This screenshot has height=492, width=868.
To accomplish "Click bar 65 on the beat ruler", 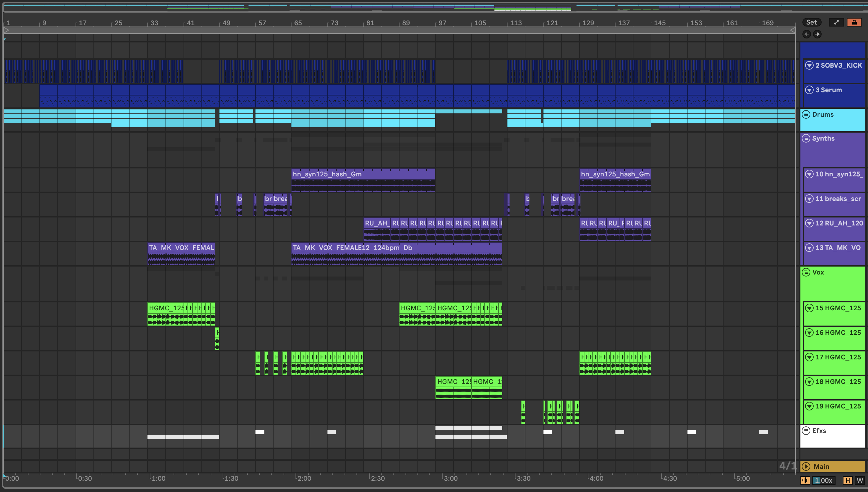I will click(x=298, y=23).
